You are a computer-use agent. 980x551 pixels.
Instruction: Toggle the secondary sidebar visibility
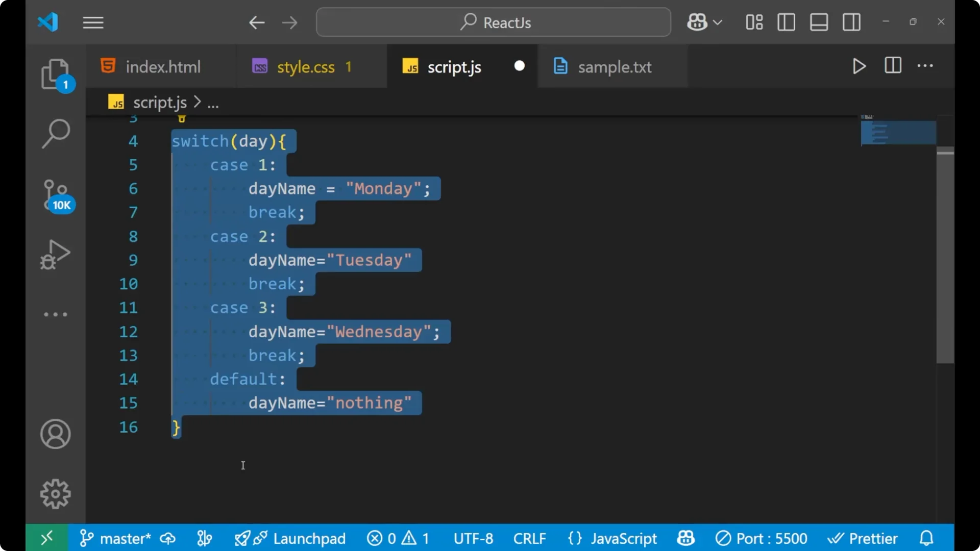point(851,22)
